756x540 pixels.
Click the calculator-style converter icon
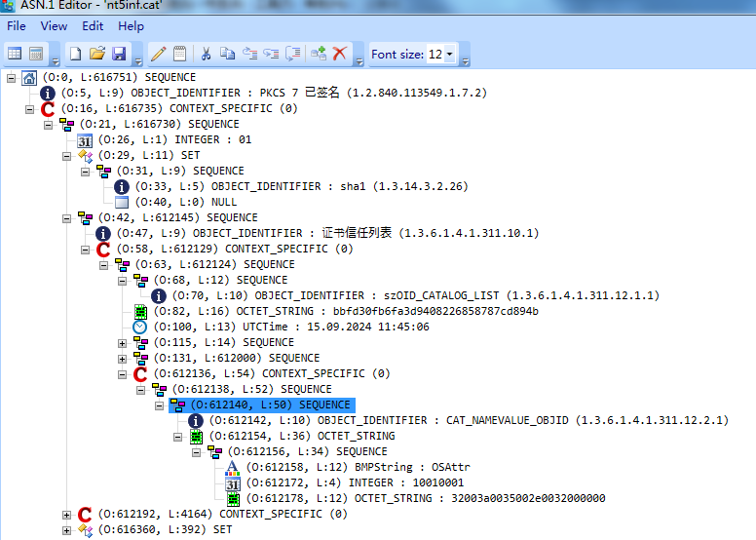coord(36,54)
